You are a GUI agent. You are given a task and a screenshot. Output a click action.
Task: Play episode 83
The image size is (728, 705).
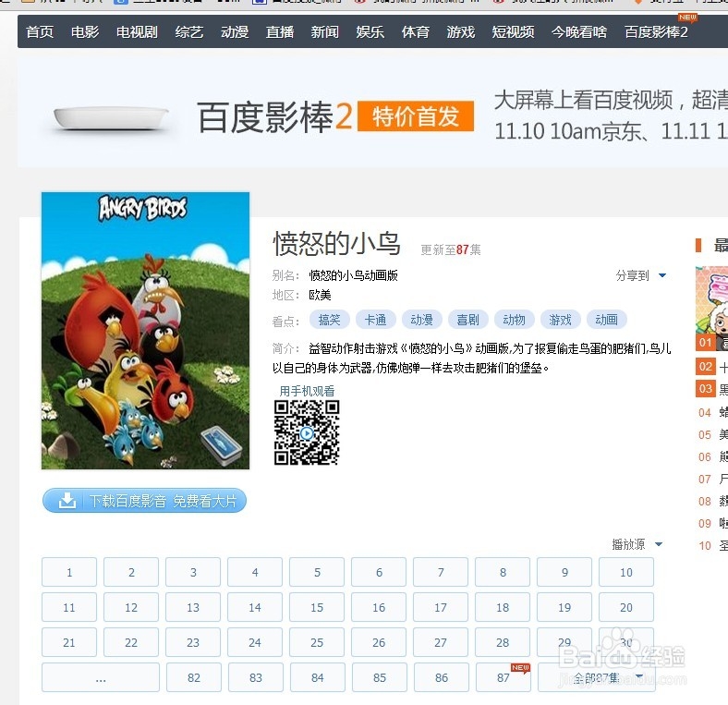point(256,677)
